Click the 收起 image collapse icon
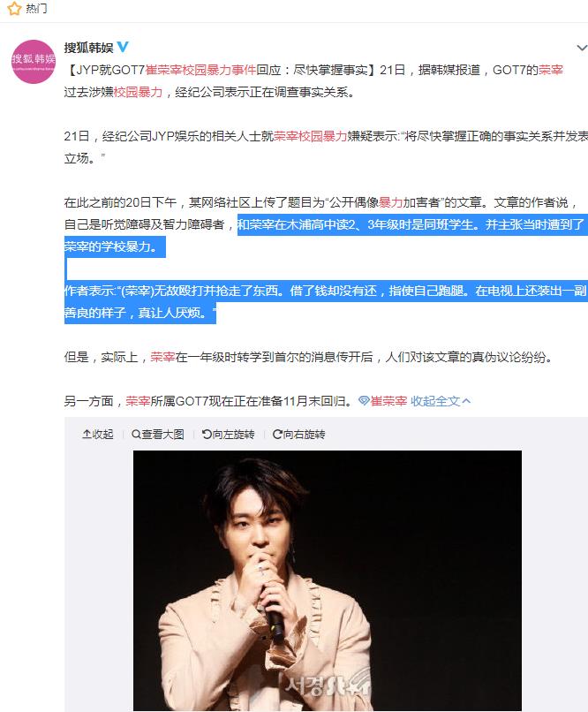588x712 pixels. coord(87,435)
